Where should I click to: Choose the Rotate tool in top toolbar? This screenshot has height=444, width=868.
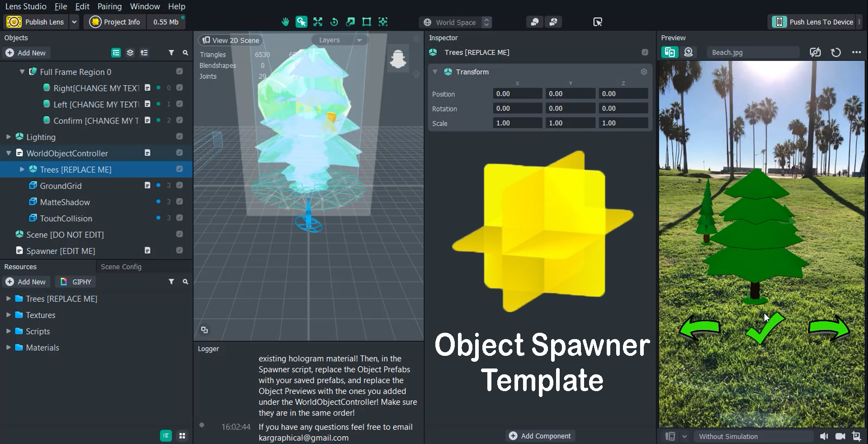334,22
